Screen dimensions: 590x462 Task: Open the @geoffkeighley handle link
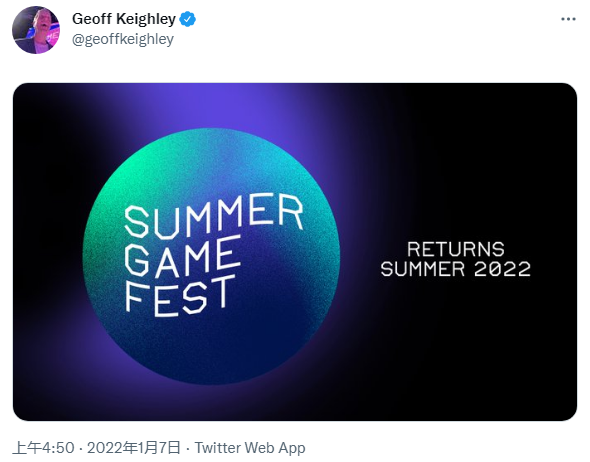[123, 39]
